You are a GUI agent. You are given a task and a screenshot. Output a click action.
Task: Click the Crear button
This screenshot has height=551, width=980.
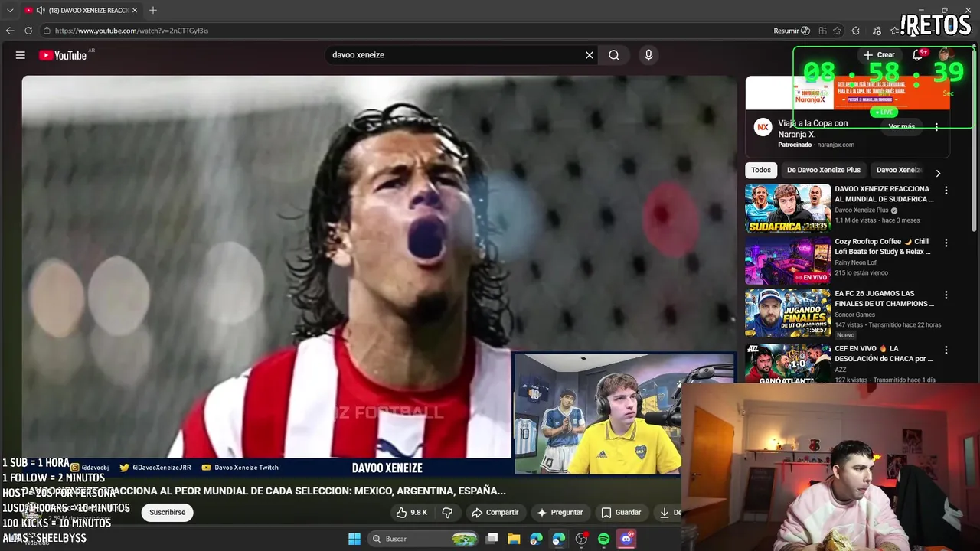pyautogui.click(x=879, y=55)
